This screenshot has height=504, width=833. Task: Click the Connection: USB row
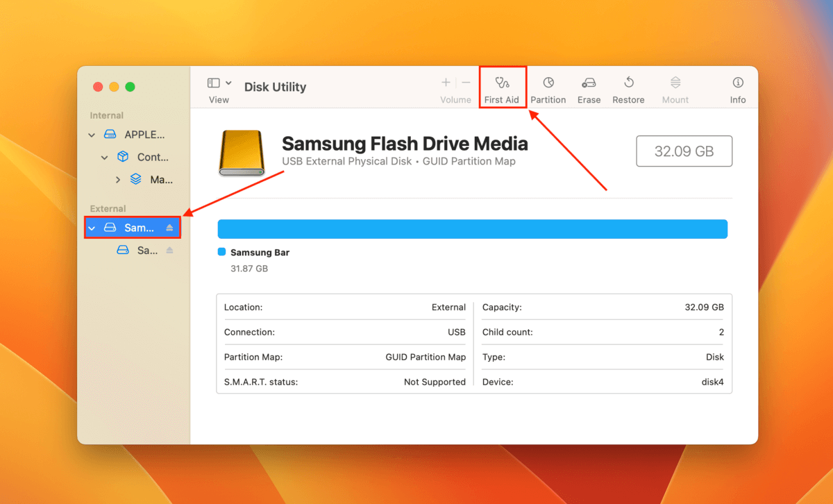(345, 332)
